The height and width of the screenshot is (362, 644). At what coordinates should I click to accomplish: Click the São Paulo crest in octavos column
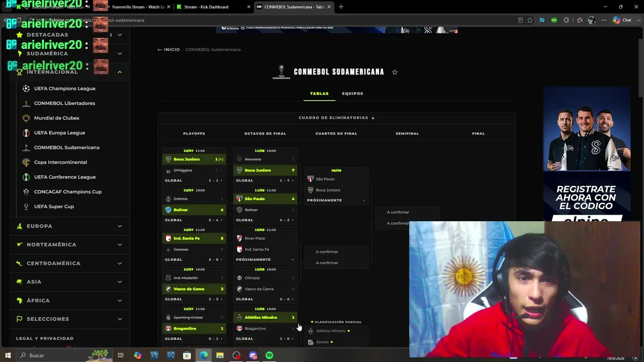point(239,199)
